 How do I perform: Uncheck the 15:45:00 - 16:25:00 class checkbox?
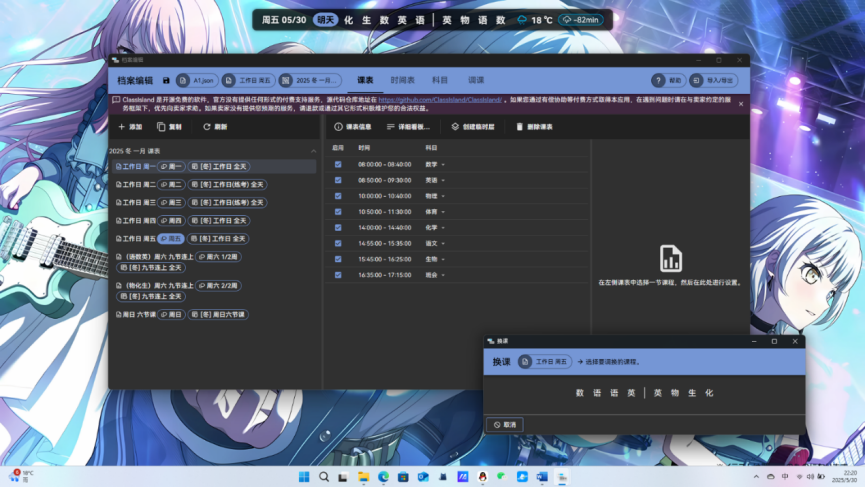tap(338, 259)
